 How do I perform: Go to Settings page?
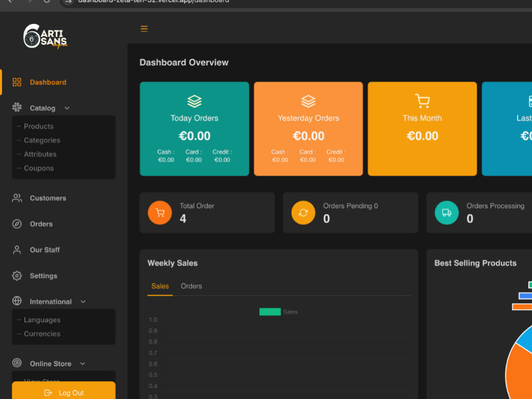pos(44,276)
